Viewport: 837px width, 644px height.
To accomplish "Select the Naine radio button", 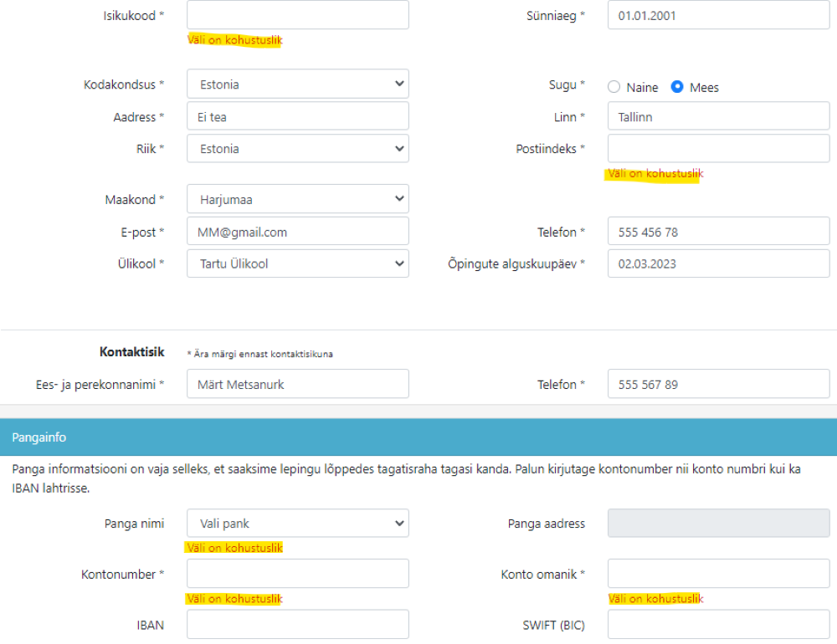I will [x=614, y=87].
